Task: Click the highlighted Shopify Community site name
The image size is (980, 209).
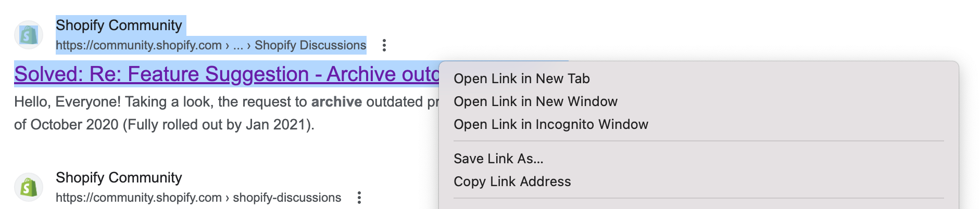Action: coord(119,25)
